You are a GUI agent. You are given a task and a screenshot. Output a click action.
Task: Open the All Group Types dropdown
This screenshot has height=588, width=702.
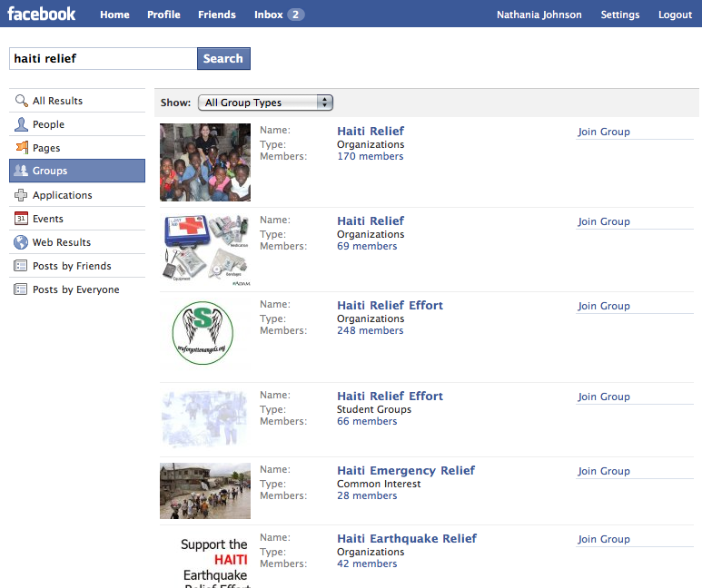coord(265,103)
